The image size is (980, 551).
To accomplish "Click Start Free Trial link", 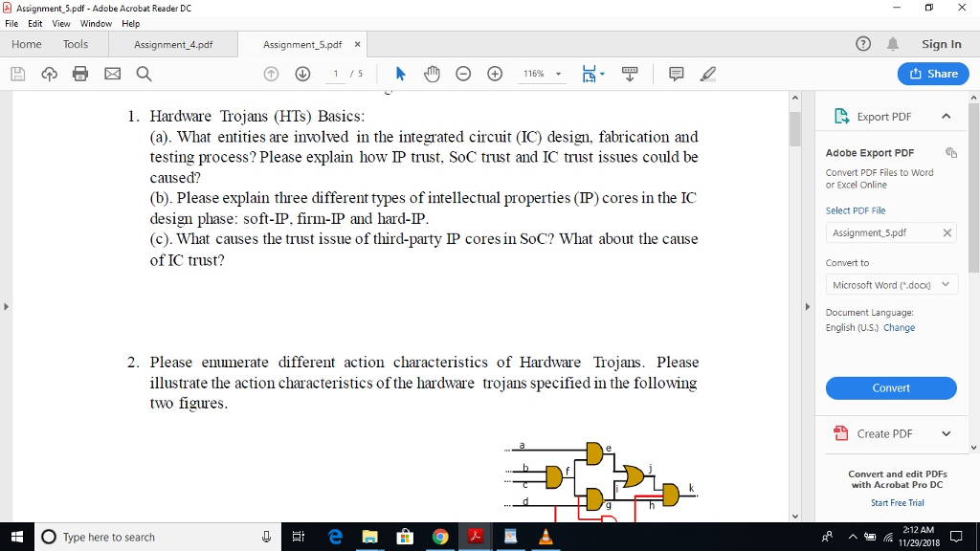I will [896, 502].
